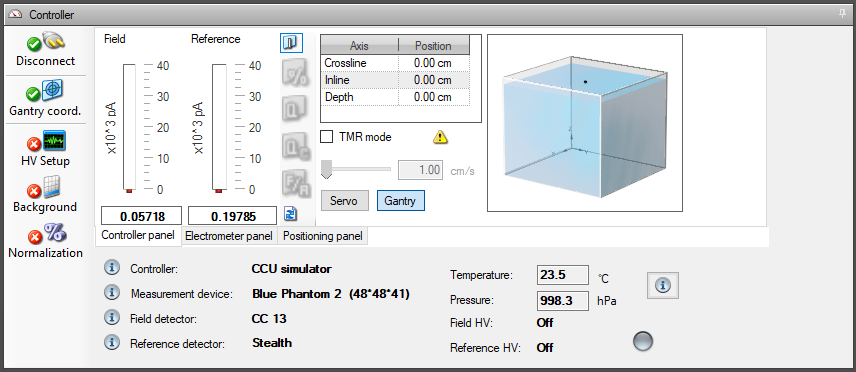Click the Temperature input field
This screenshot has width=856, height=372.
pos(563,275)
